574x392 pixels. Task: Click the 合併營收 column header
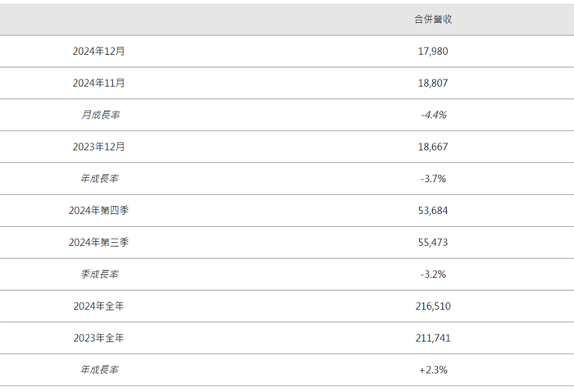(x=433, y=19)
